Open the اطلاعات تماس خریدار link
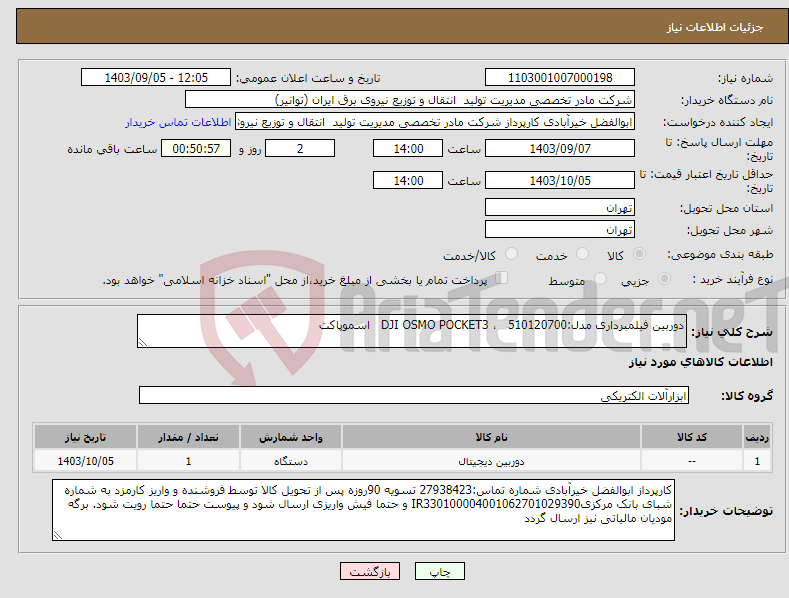This screenshot has width=789, height=598. (x=178, y=122)
